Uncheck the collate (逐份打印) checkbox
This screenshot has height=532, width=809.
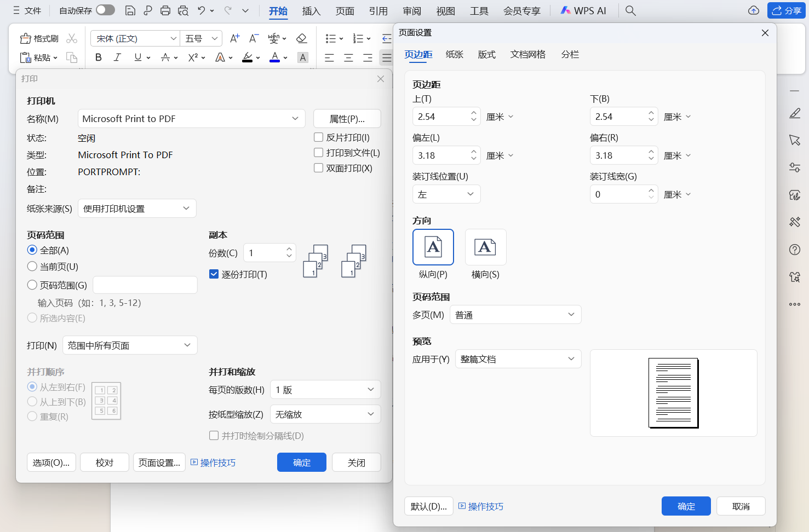[214, 274]
